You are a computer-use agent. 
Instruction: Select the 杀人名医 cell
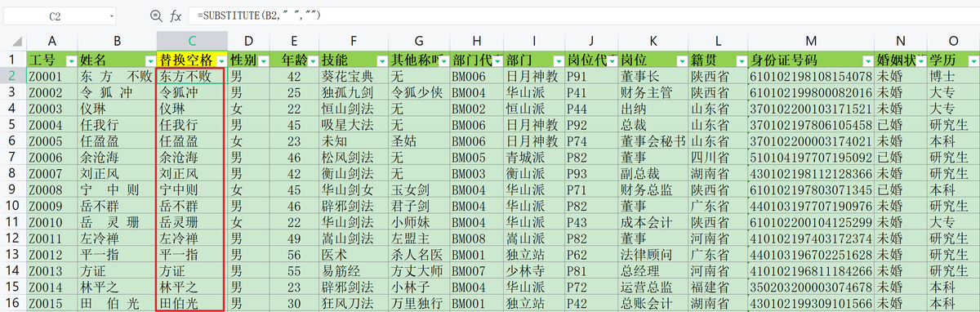click(420, 254)
